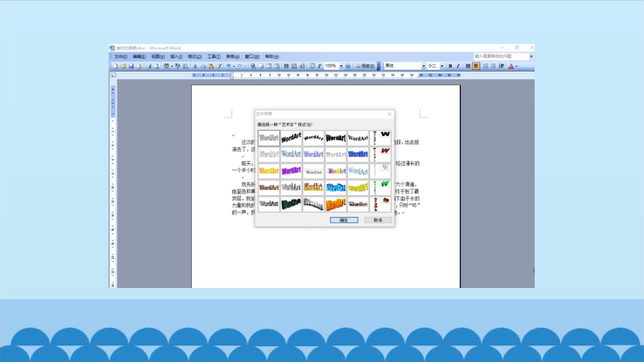The image size is (644, 362).
Task: Click the Undo arrow icon
Action: click(x=228, y=66)
